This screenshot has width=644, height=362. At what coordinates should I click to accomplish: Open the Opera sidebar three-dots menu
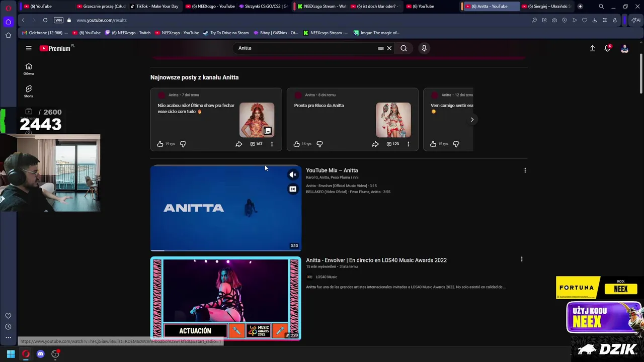(x=8, y=337)
